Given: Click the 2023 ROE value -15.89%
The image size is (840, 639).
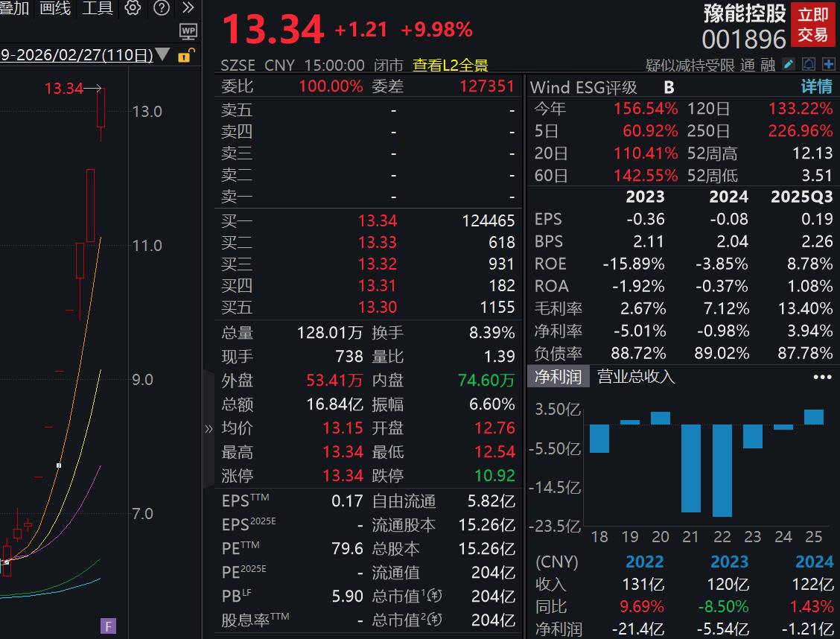Looking at the screenshot, I should pyautogui.click(x=633, y=264).
